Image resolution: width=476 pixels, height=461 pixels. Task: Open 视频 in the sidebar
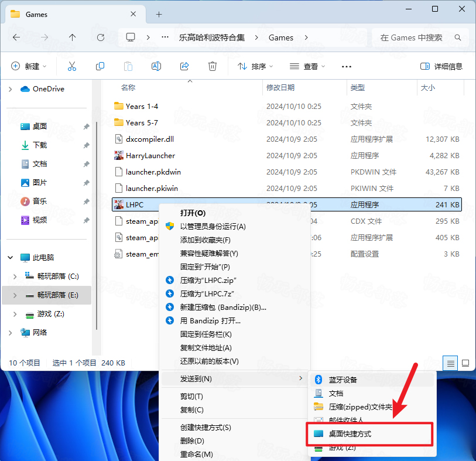[39, 220]
